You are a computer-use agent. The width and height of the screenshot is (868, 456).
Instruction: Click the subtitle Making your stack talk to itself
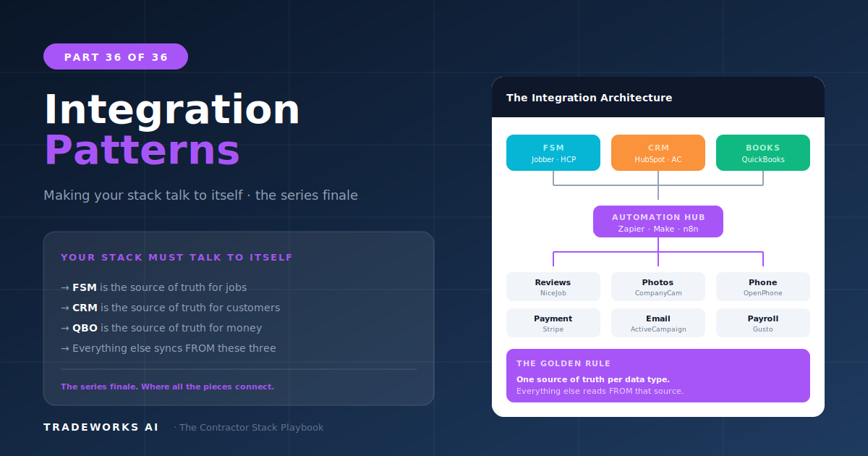coord(200,195)
